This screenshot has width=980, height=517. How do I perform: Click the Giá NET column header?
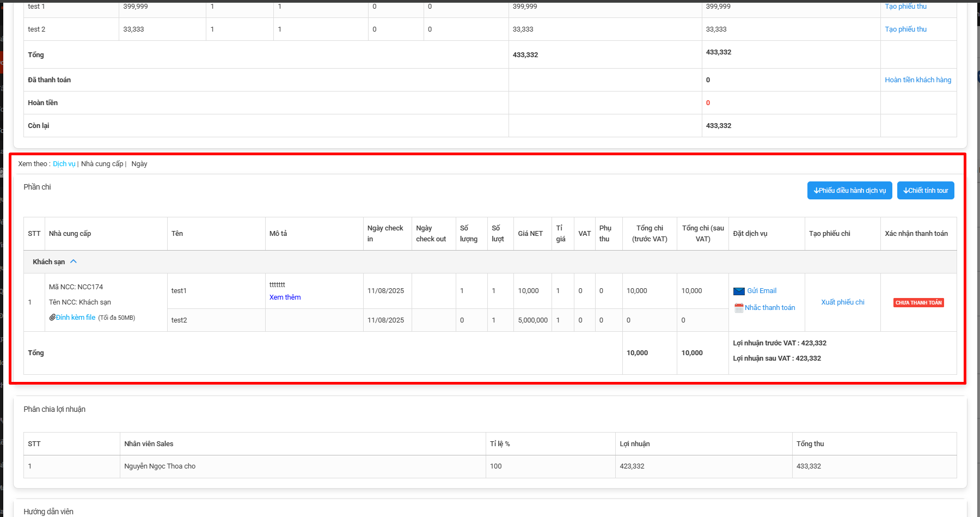530,234
